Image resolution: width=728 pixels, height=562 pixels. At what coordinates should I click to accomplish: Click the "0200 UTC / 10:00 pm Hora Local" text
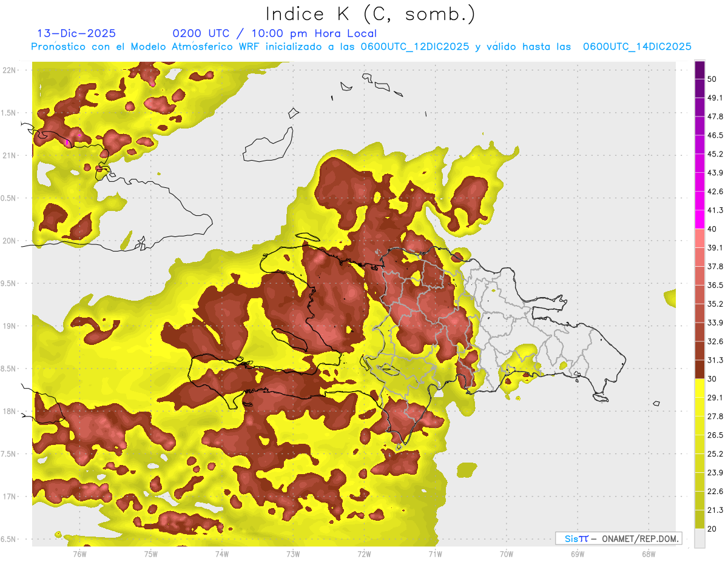coord(274,33)
